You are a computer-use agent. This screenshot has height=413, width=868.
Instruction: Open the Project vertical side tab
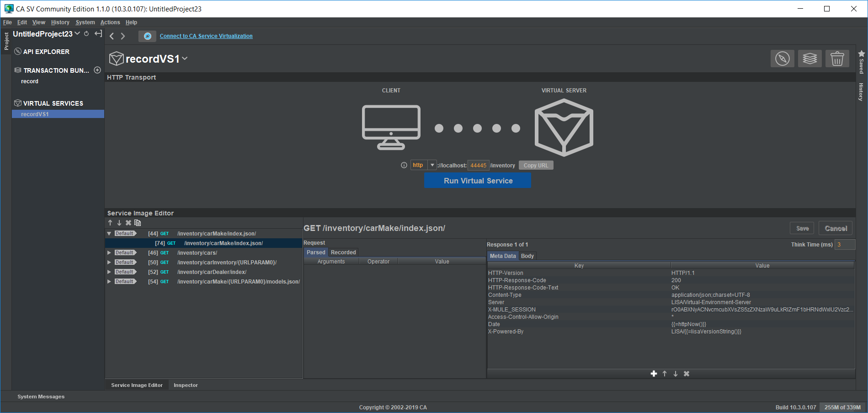[6, 41]
